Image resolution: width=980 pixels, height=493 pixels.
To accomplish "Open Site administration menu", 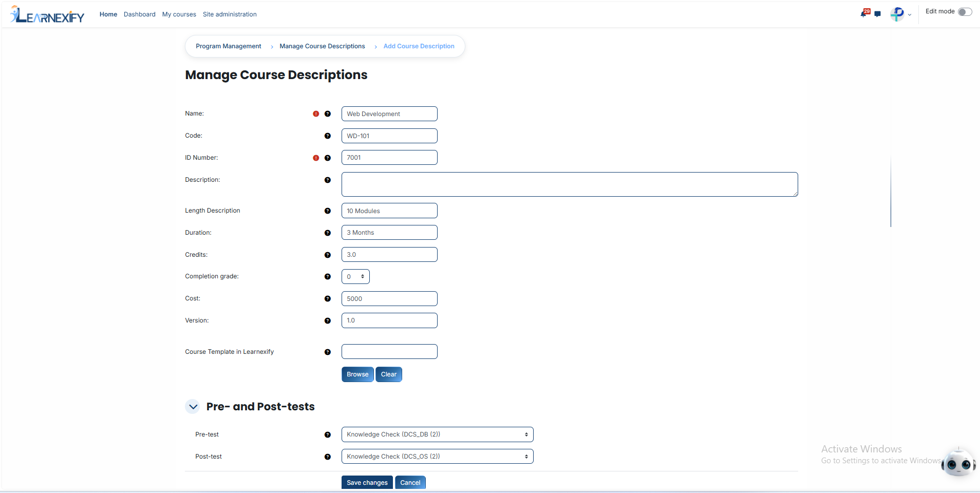I will (x=230, y=14).
